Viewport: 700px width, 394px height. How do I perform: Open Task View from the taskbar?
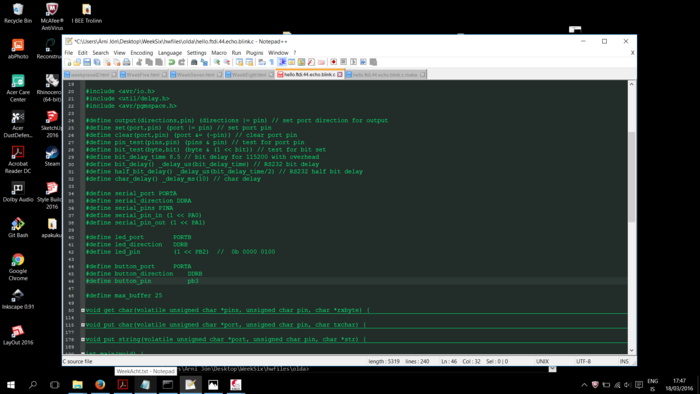(x=54, y=385)
